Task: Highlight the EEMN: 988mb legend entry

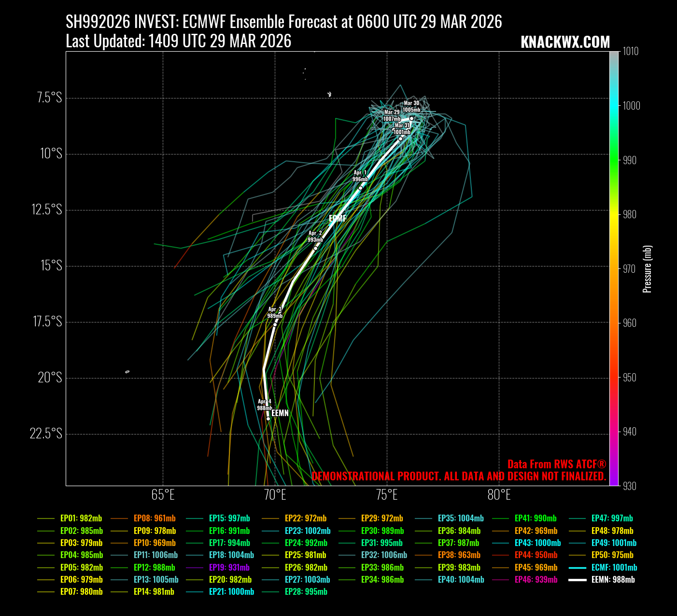Action: click(x=613, y=579)
